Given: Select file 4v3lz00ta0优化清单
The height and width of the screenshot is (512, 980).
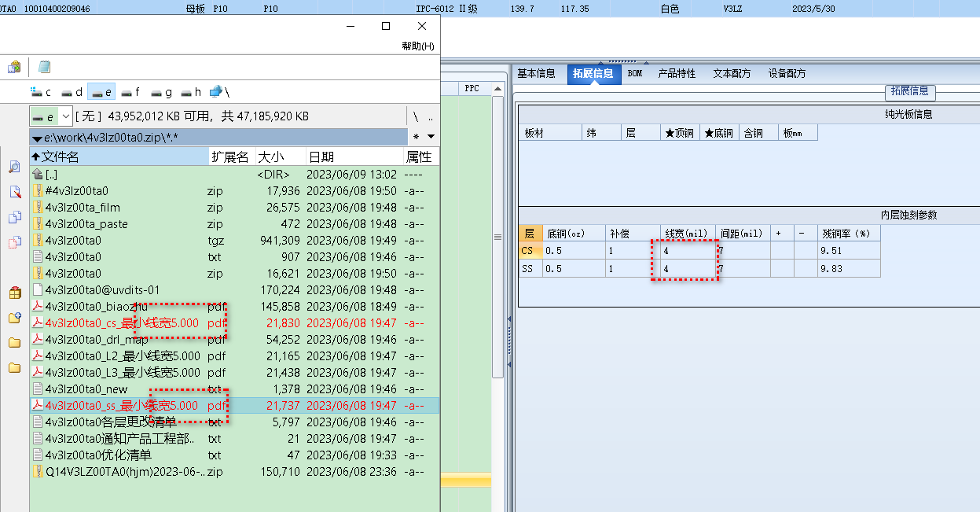Looking at the screenshot, I should click(x=234, y=455).
